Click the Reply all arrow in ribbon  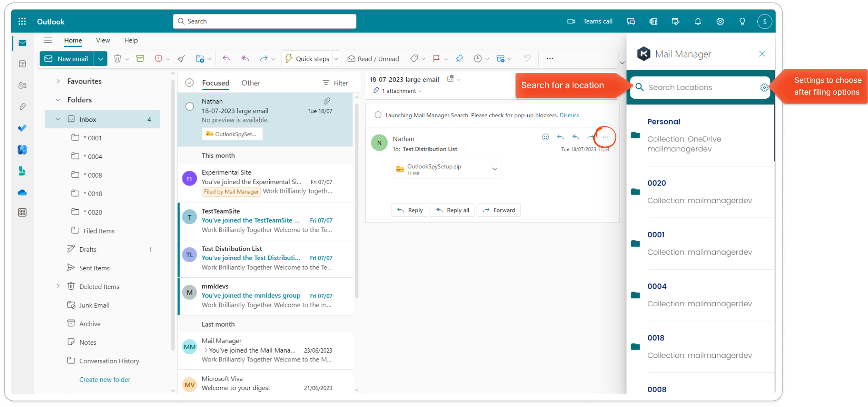point(245,59)
